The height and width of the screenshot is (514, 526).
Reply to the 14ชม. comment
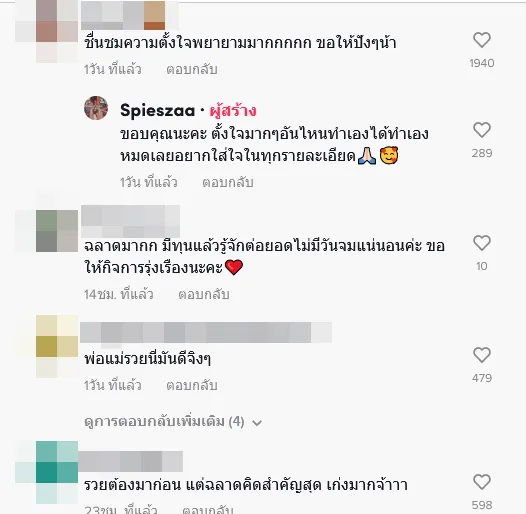204,295
